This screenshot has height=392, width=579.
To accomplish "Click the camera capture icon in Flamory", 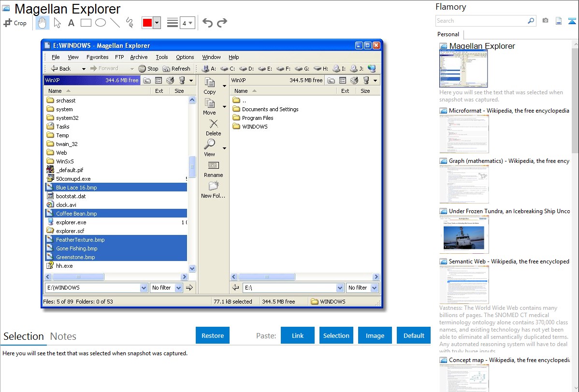I will [x=545, y=21].
